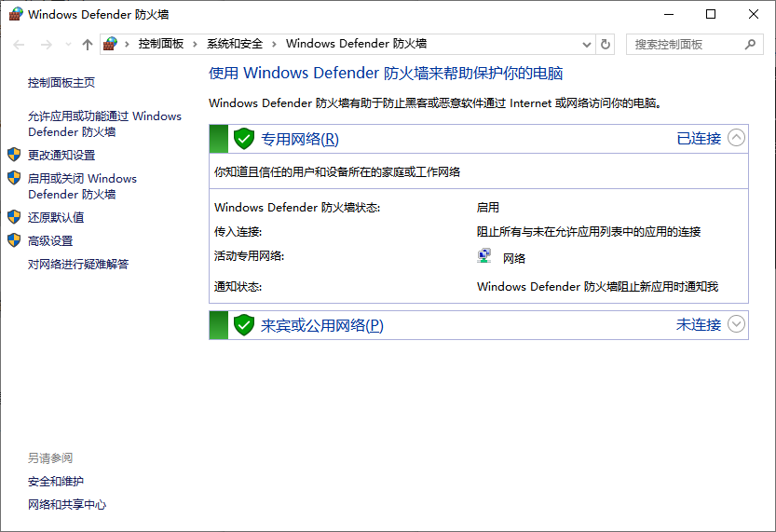Image resolution: width=776 pixels, height=532 pixels.
Task: Click the firewall icon in title bar
Action: tap(16, 14)
